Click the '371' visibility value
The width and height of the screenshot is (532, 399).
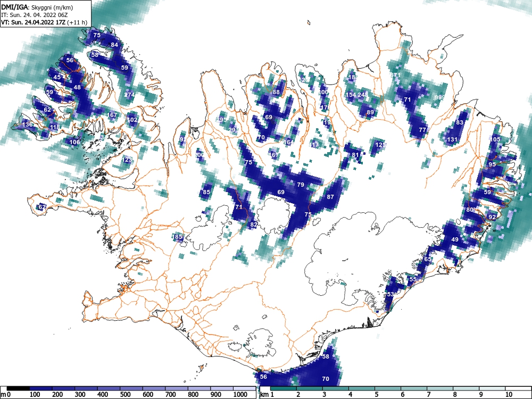tap(396, 75)
